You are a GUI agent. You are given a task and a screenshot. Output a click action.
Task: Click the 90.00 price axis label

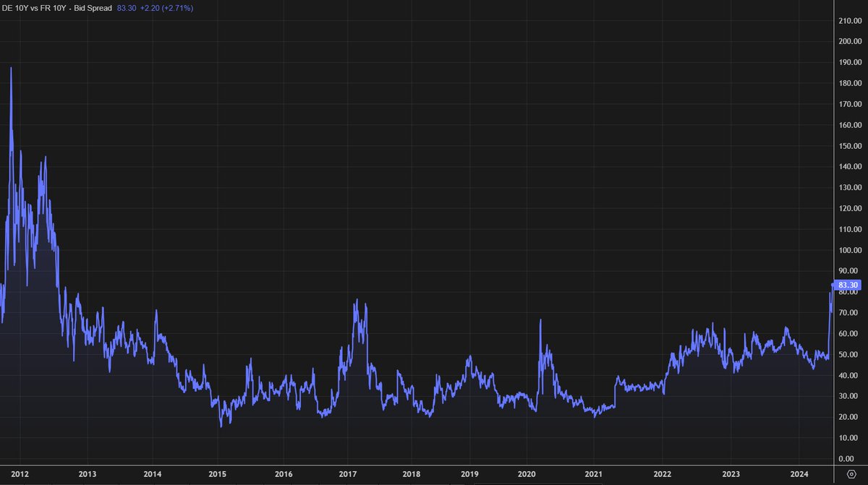[850, 271]
